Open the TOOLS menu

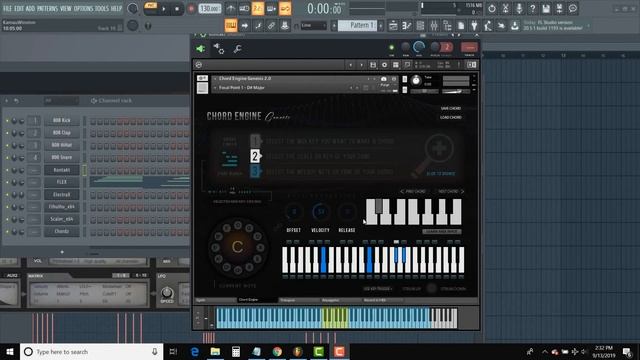pos(102,8)
